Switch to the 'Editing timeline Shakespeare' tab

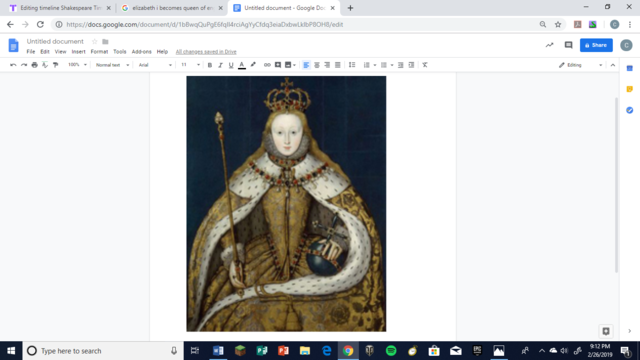pos(61,8)
